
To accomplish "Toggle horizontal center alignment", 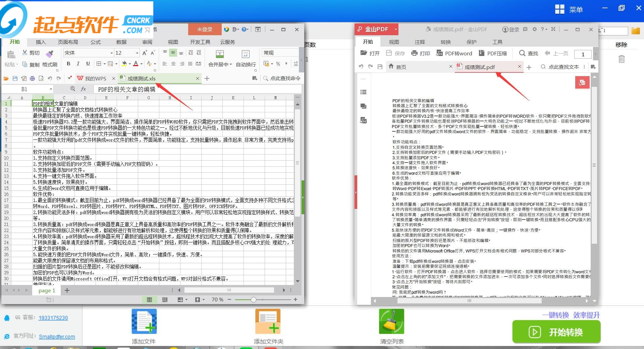I will click(173, 64).
